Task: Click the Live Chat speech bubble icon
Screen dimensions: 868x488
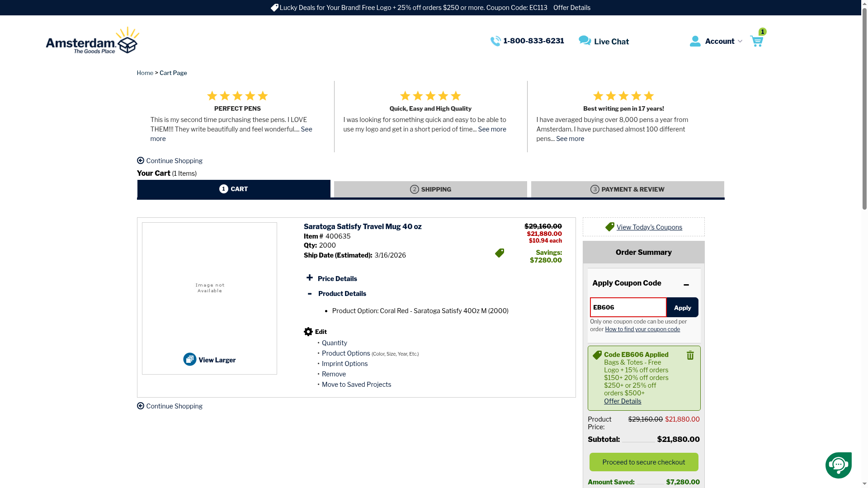Action: [x=585, y=41]
